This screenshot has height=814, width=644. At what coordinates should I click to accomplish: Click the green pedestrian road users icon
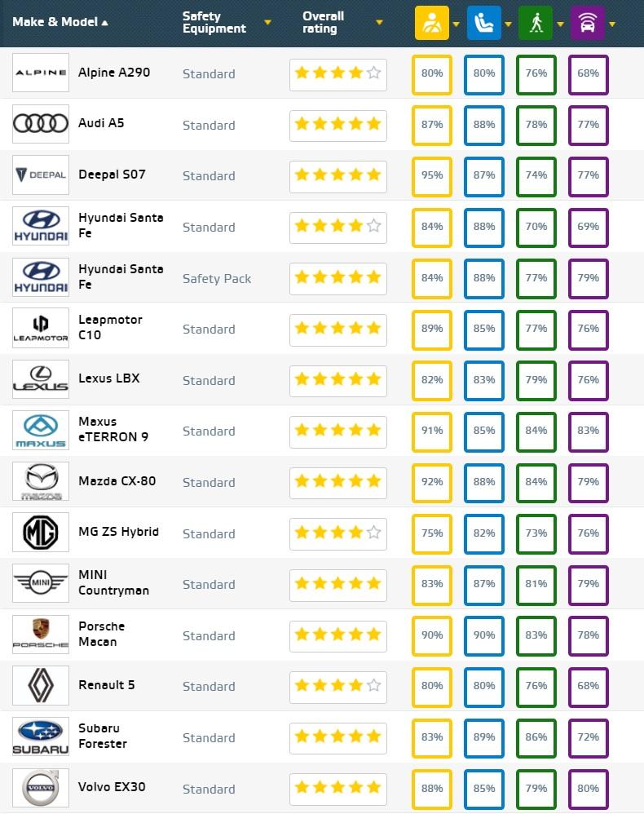pyautogui.click(x=536, y=23)
